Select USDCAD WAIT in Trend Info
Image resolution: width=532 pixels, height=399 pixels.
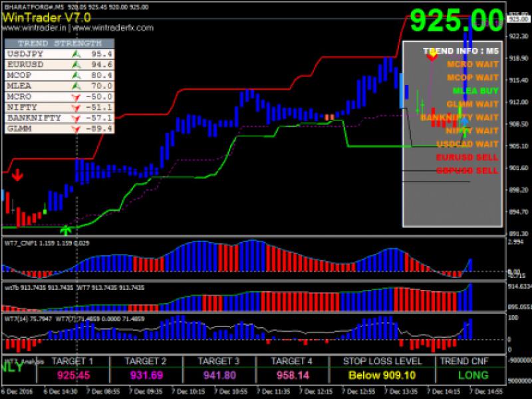coord(467,144)
